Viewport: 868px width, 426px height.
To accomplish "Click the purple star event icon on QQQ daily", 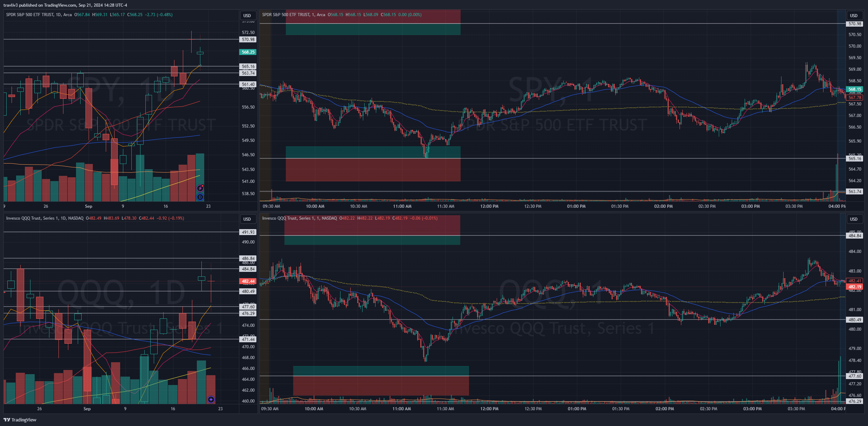I will pos(211,399).
